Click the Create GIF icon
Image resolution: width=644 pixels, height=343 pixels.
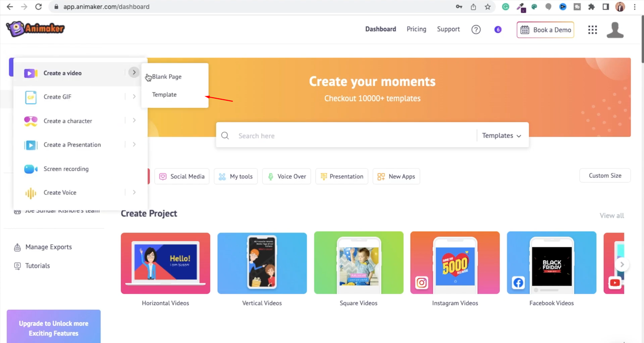tap(31, 97)
